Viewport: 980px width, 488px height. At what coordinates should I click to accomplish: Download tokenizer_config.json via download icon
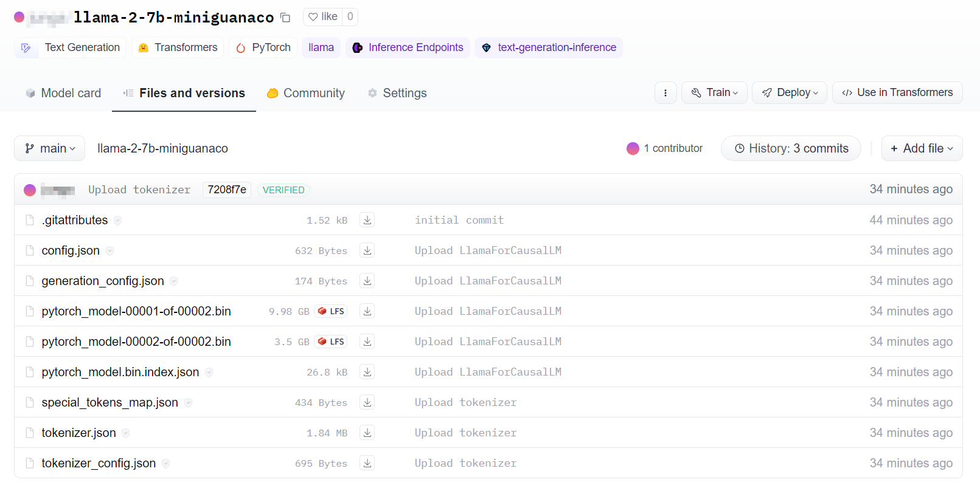tap(367, 463)
